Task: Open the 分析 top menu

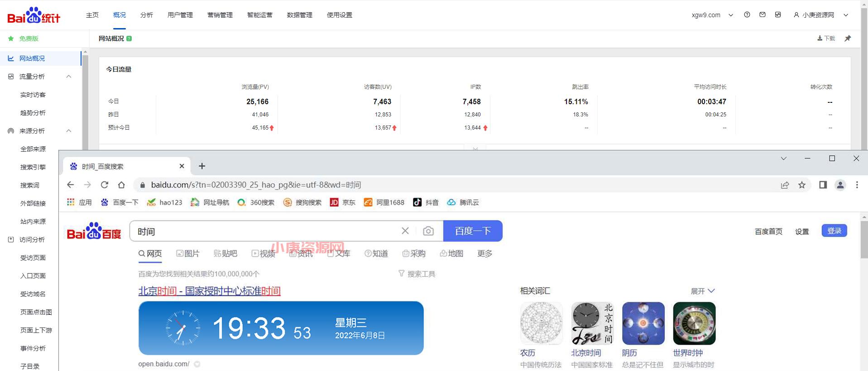Action: click(x=146, y=15)
